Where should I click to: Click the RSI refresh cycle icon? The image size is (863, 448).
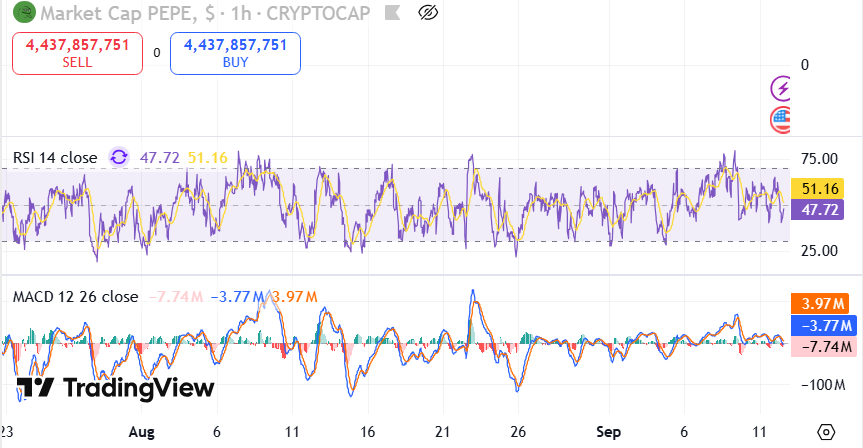coord(119,157)
